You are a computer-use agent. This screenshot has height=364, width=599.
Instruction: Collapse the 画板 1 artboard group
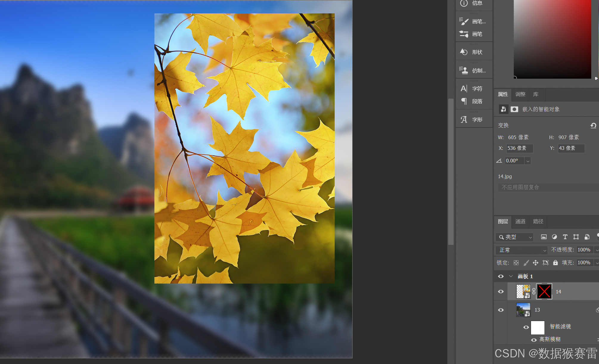[x=511, y=276]
